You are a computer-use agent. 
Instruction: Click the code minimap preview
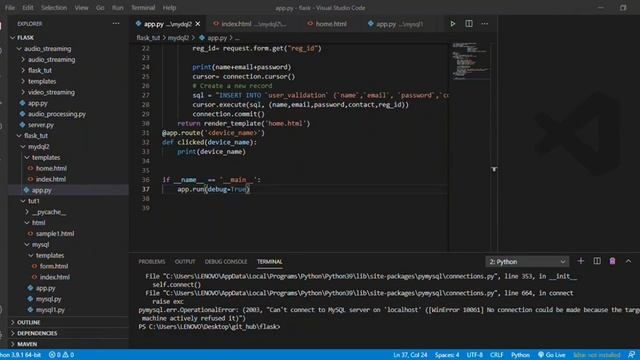tap(470, 60)
